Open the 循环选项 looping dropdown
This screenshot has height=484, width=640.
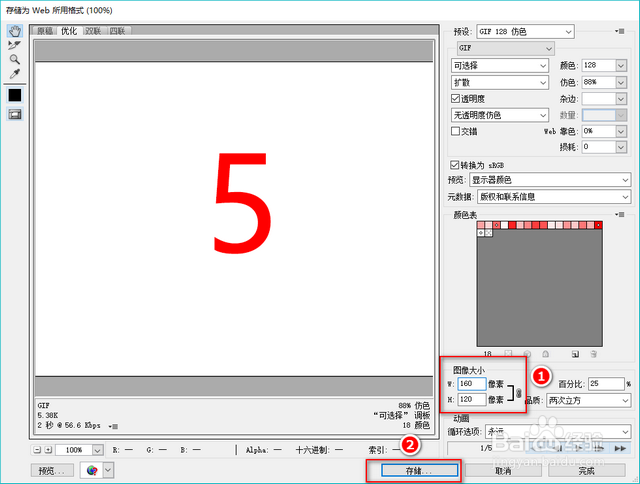[558, 431]
